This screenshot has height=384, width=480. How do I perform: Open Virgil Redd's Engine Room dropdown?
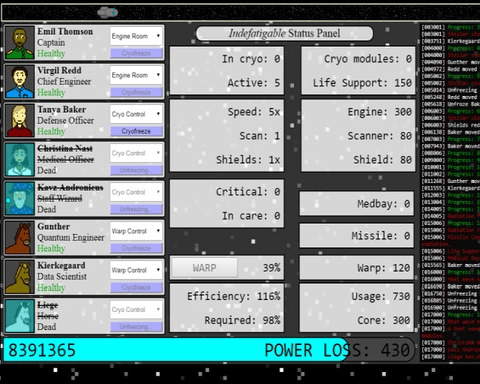tap(136, 75)
